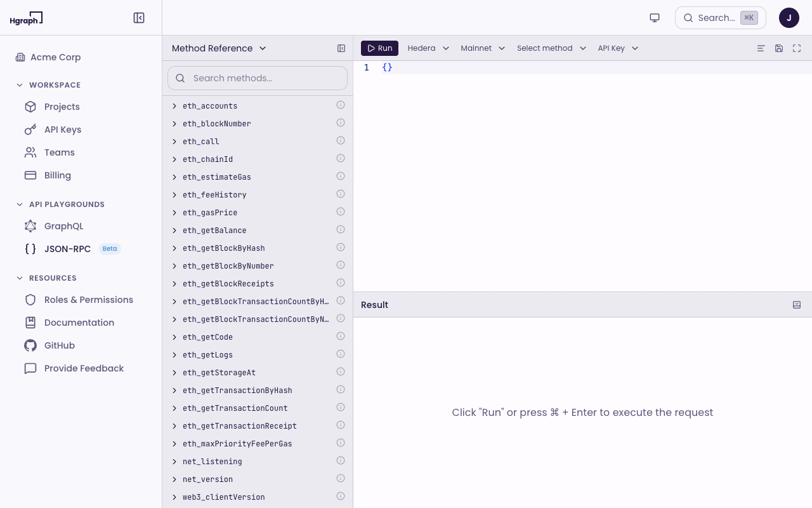Save the current request

point(778,48)
